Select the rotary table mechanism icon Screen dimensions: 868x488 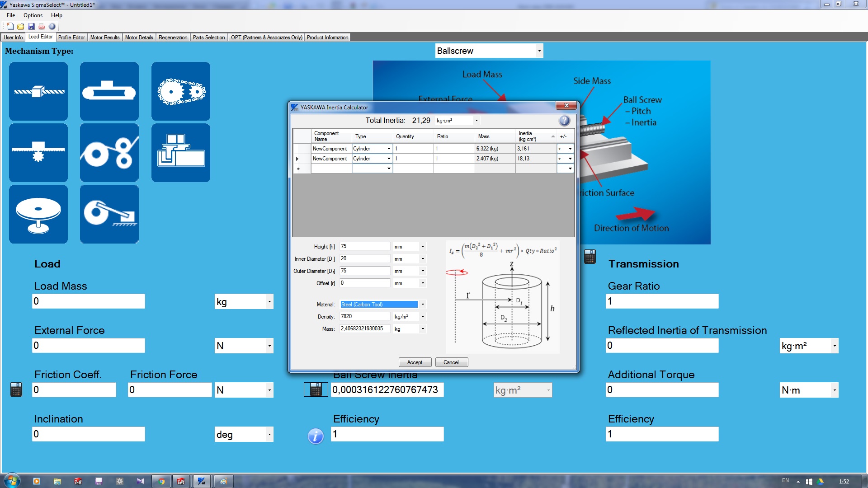click(38, 214)
